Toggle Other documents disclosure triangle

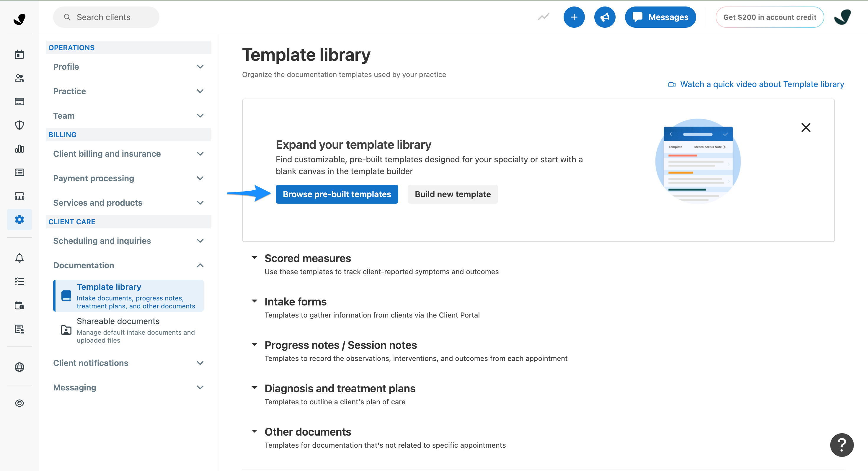click(x=254, y=431)
